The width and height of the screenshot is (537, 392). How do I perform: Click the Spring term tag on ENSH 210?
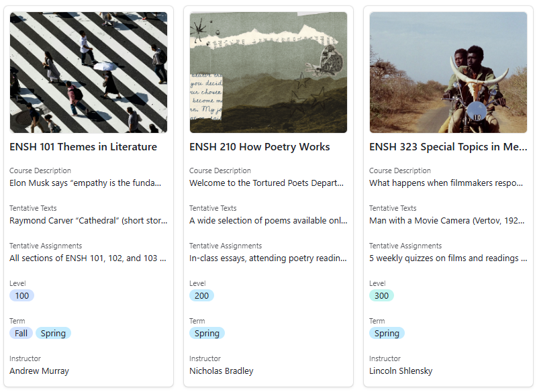point(207,333)
